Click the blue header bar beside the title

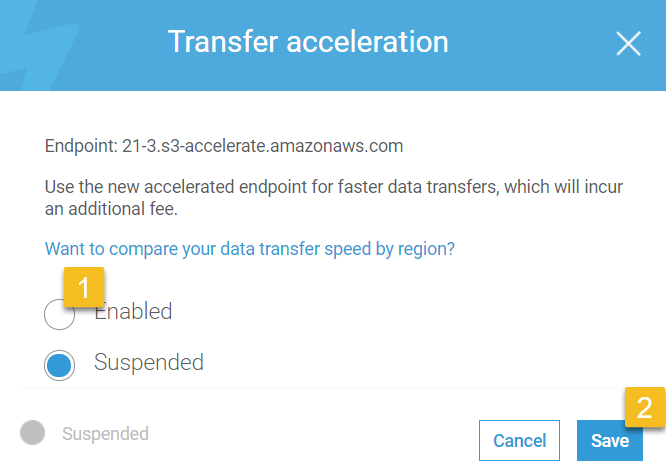click(520, 45)
